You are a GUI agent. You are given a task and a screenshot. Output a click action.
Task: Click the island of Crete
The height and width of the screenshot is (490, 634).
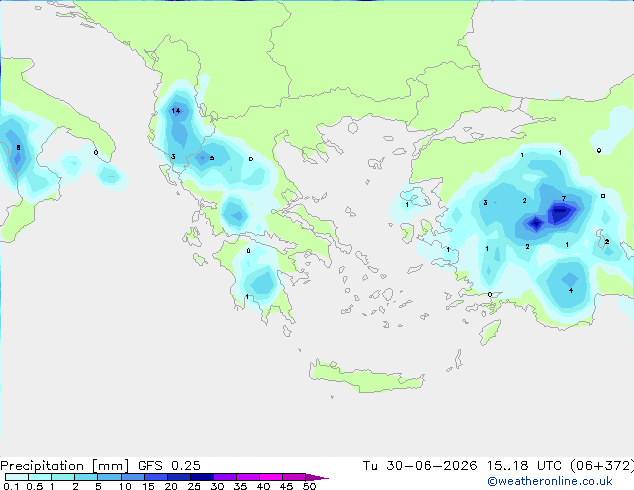point(366,376)
